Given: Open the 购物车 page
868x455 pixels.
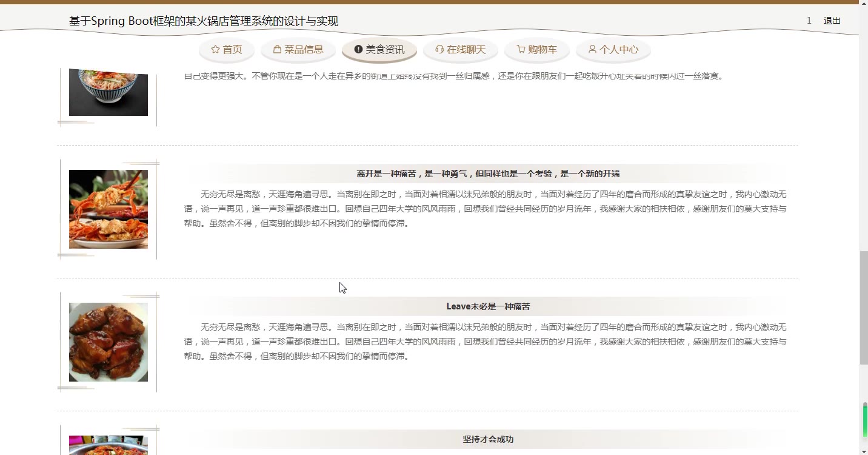Looking at the screenshot, I should tap(537, 50).
